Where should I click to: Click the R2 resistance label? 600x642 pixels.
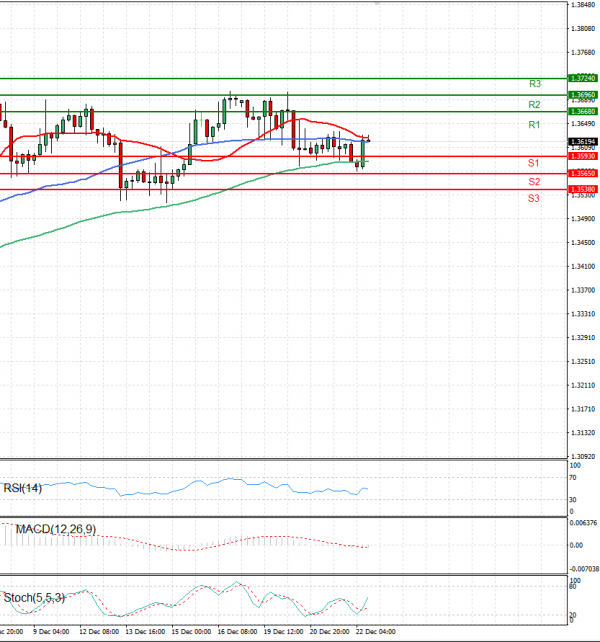[x=534, y=105]
